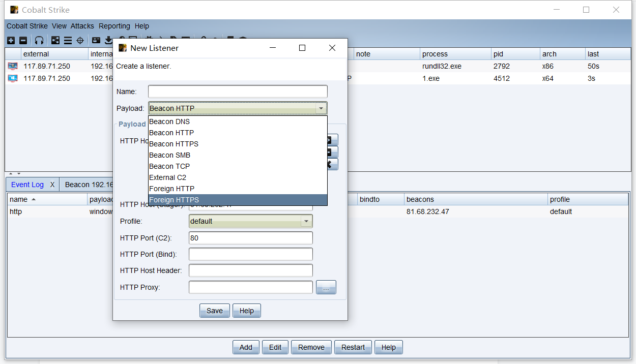The image size is (636, 364).
Task: Open the Attacks menu
Action: (x=82, y=26)
